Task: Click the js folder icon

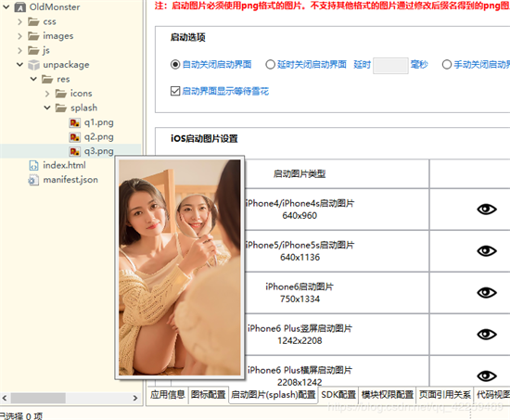Action: [x=33, y=50]
